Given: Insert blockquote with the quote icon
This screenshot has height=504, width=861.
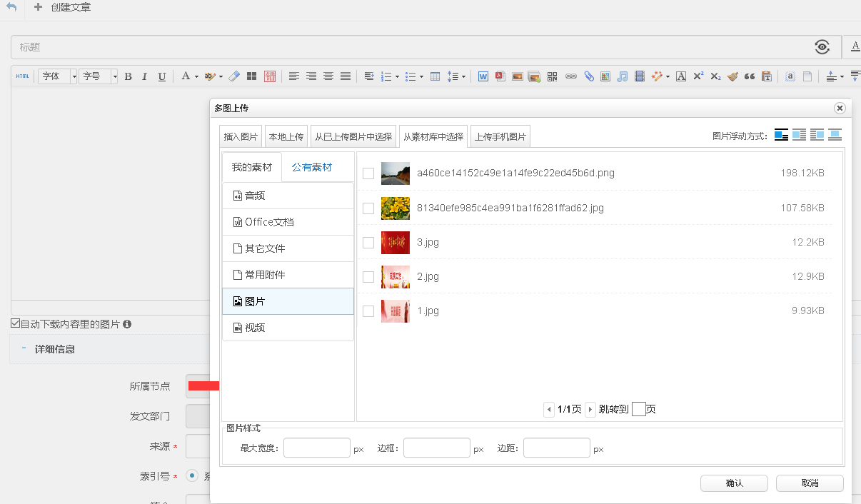Looking at the screenshot, I should point(749,76).
